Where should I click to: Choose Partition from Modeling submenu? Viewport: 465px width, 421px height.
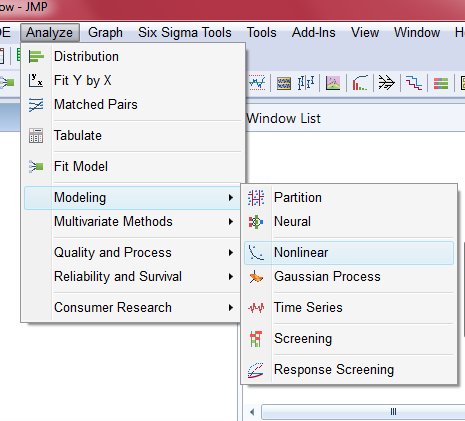click(349, 198)
